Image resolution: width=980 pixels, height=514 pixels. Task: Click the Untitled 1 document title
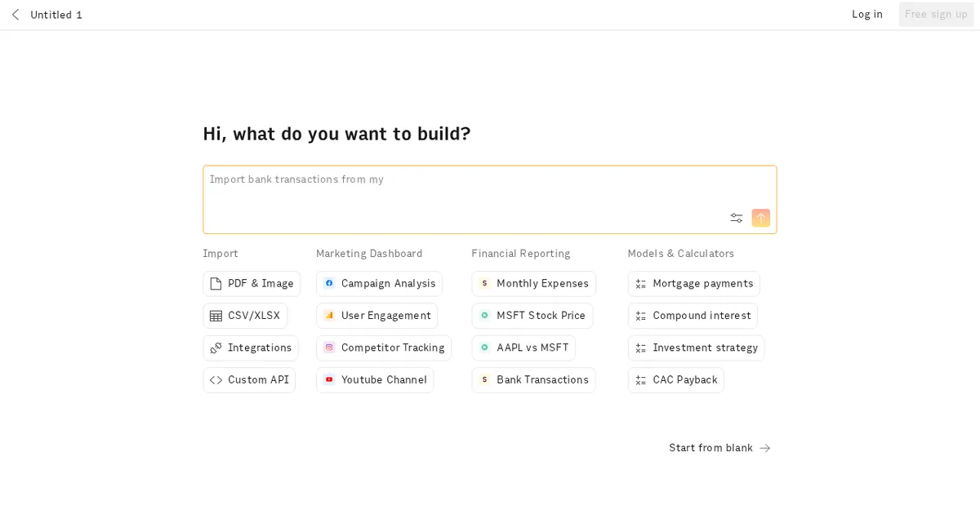56,15
